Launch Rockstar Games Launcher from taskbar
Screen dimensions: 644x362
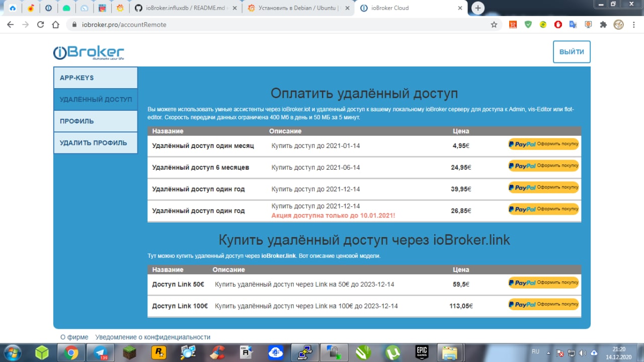(x=159, y=352)
